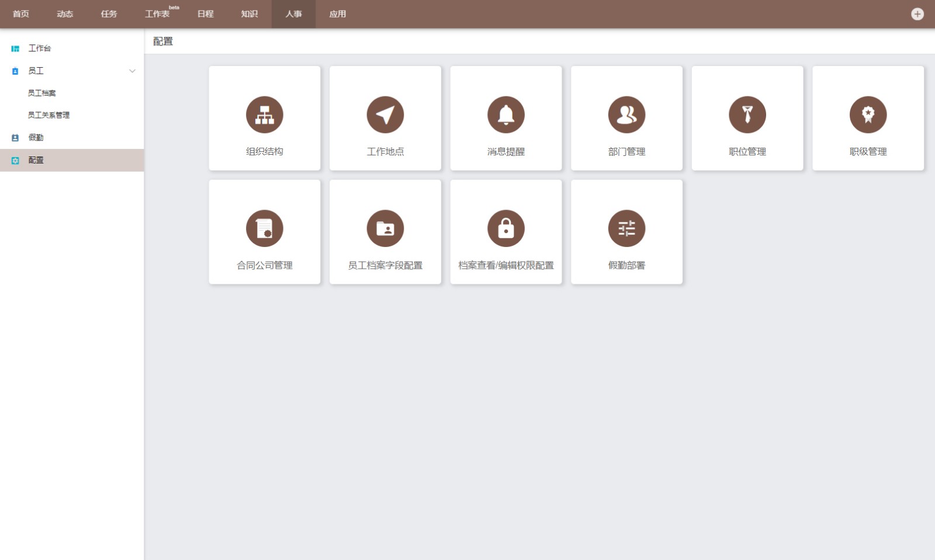Open the 员工档案字段配置 folder icon

click(x=385, y=228)
